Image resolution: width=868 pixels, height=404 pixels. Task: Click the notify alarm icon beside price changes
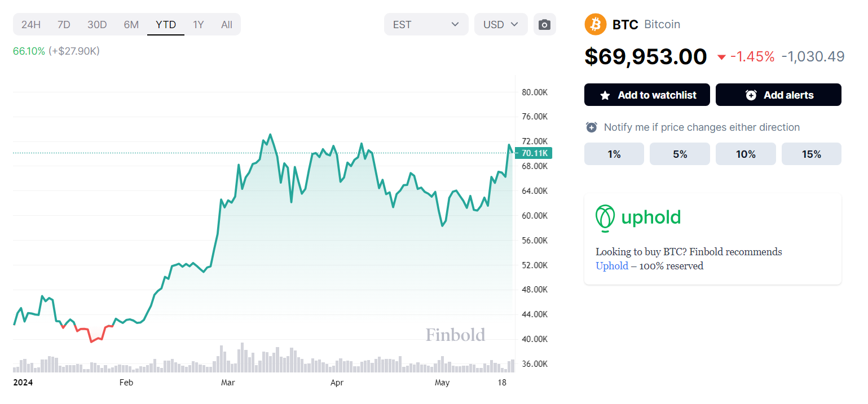[592, 127]
